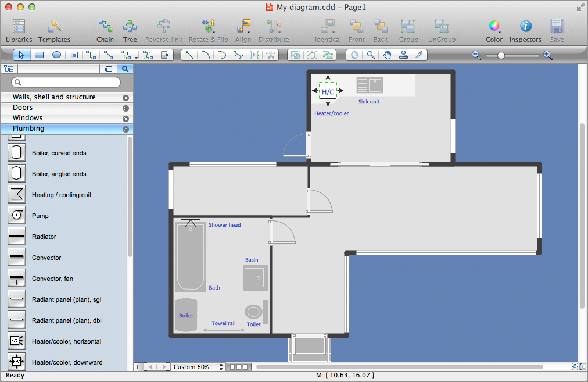This screenshot has height=382, width=588.
Task: Click the Chain connection tool
Action: click(x=105, y=30)
